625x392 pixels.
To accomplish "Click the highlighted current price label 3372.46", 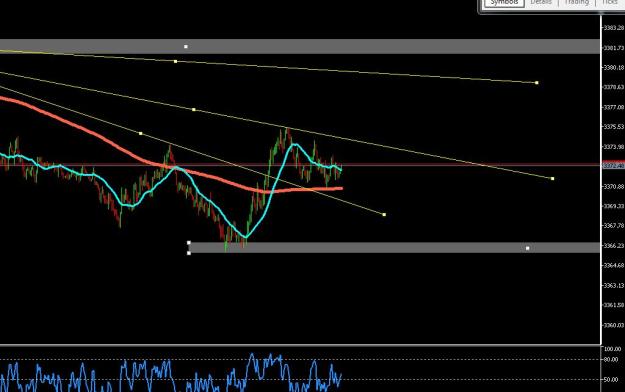I will click(613, 165).
